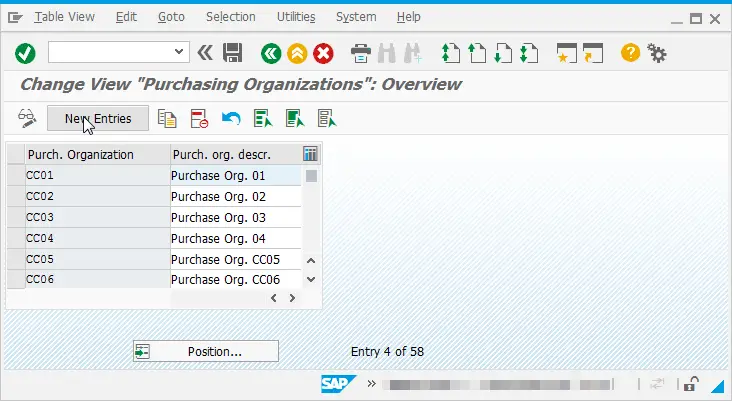The image size is (732, 401).
Task: Click the green Enter checkmark icon
Action: [x=25, y=52]
